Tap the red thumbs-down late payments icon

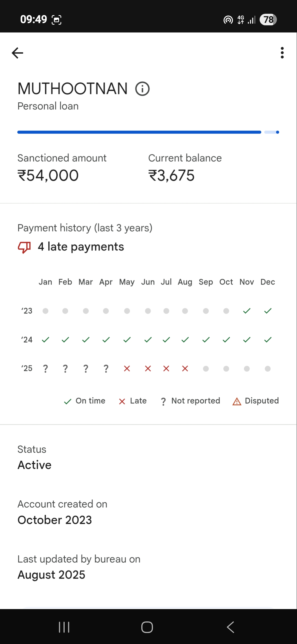pos(24,247)
